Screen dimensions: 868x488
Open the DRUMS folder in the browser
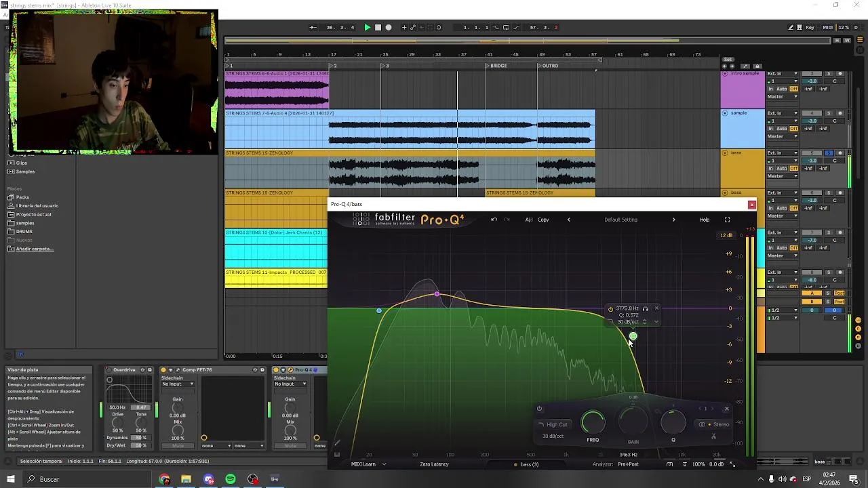pyautogui.click(x=24, y=232)
